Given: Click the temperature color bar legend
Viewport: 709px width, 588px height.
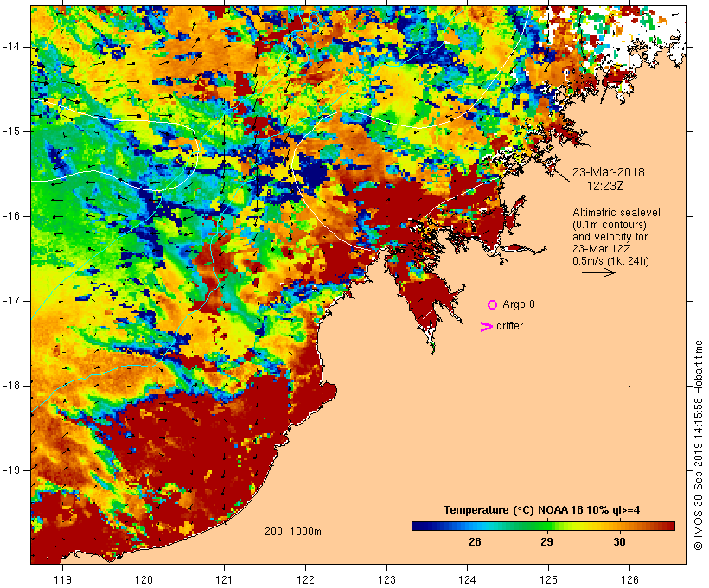Looking at the screenshot, I should click(543, 526).
